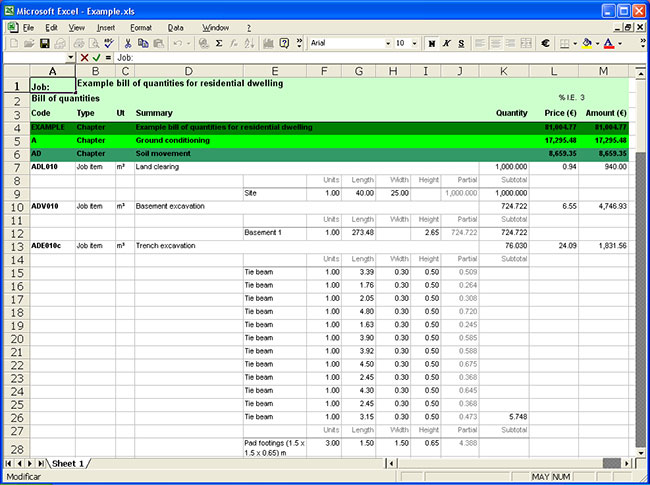Align text left in the toolbar
The image size is (650, 485).
coord(480,43)
